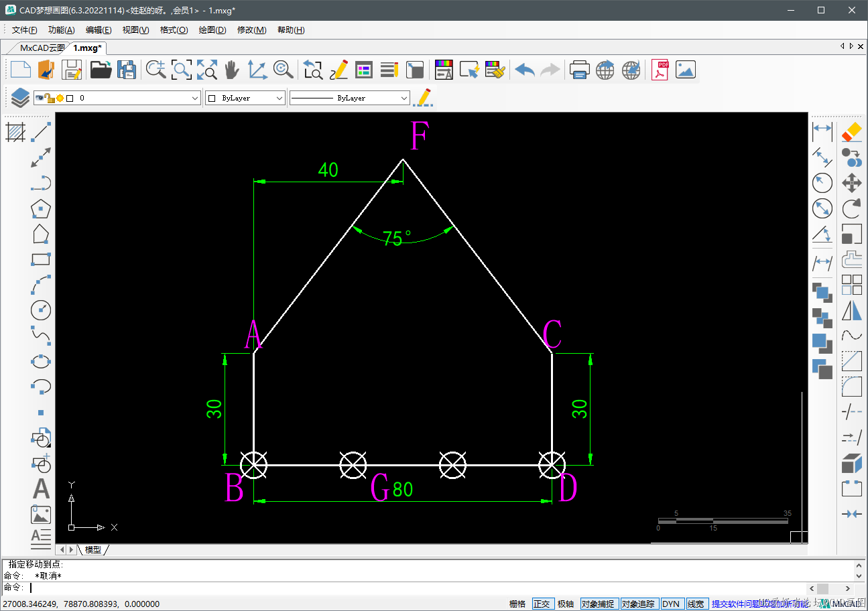Select the 模型 model tab

[x=93, y=550]
